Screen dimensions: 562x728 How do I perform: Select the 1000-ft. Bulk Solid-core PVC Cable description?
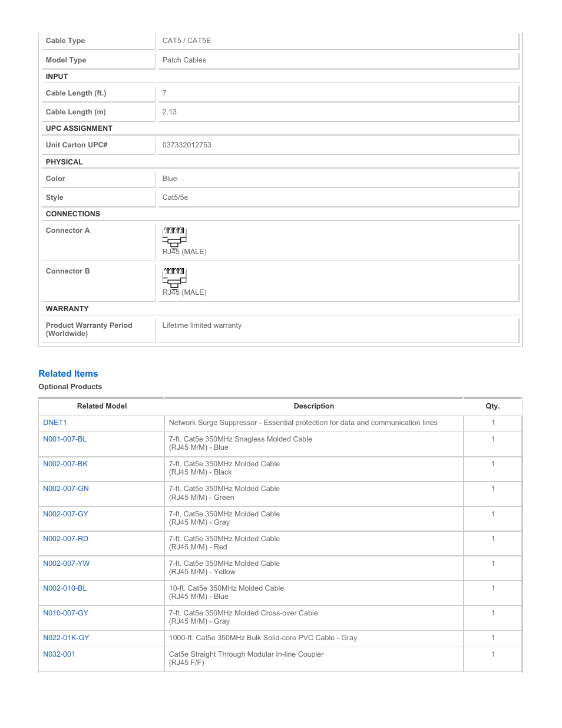263,638
